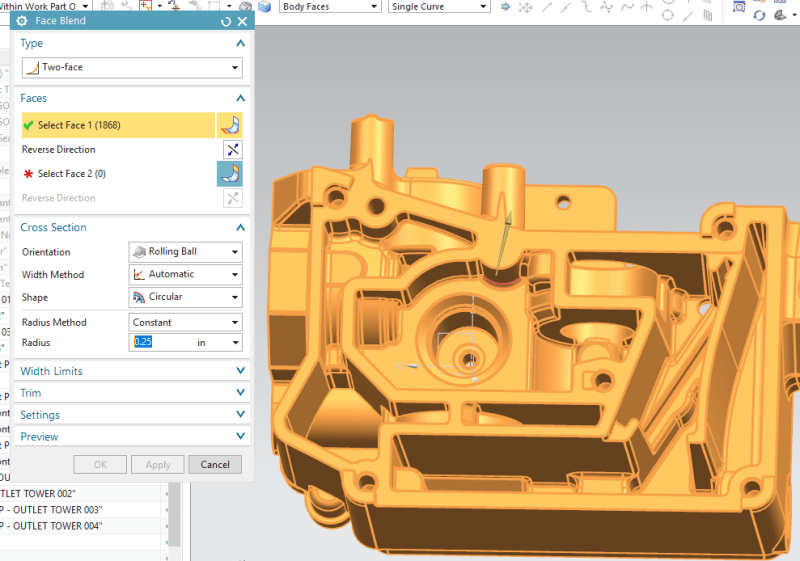Screen dimensions: 800x561
Task: Click the blue rotate view icon
Action: [759, 15]
